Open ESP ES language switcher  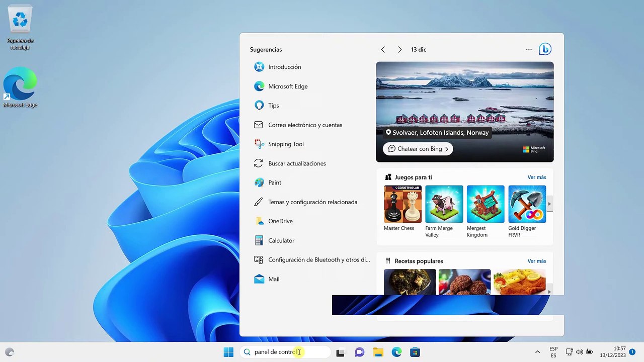coord(553,352)
